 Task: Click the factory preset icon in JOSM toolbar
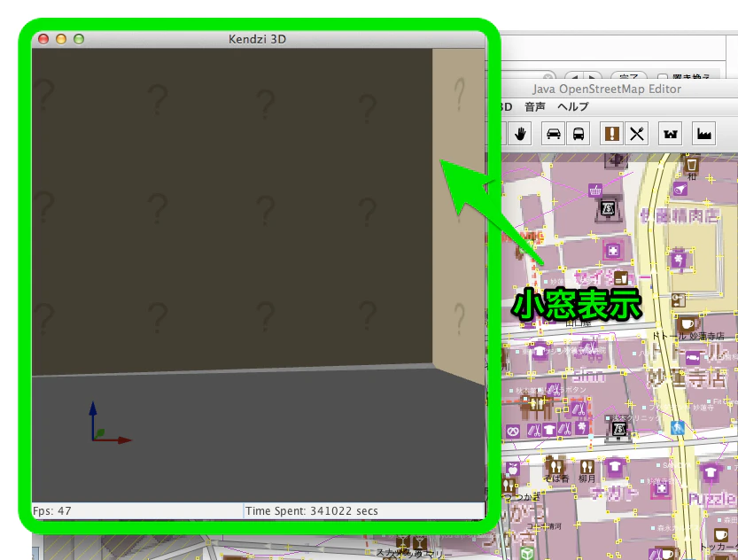(703, 134)
